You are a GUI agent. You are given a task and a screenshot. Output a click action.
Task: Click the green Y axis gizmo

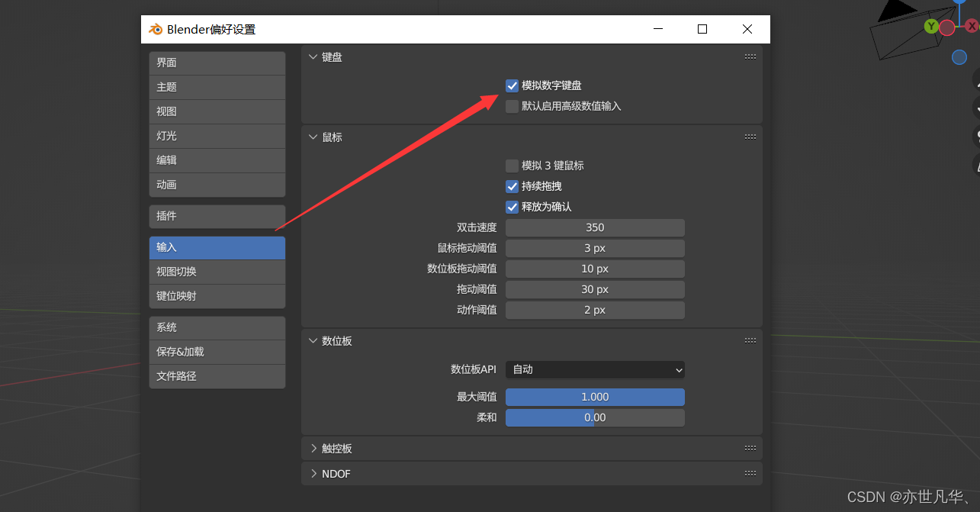931,27
